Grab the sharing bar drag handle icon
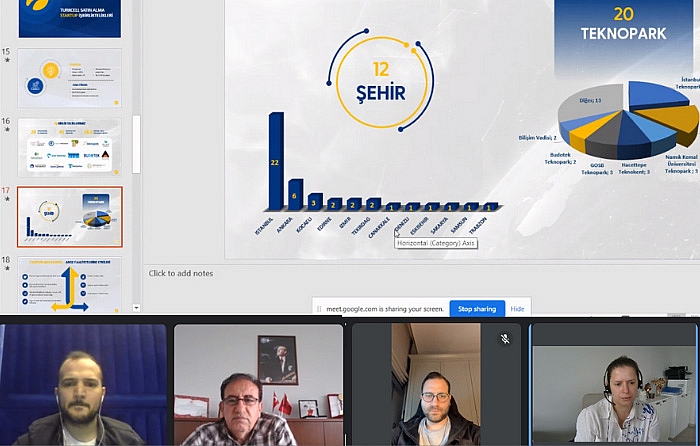This screenshot has width=700, height=446. click(319, 308)
